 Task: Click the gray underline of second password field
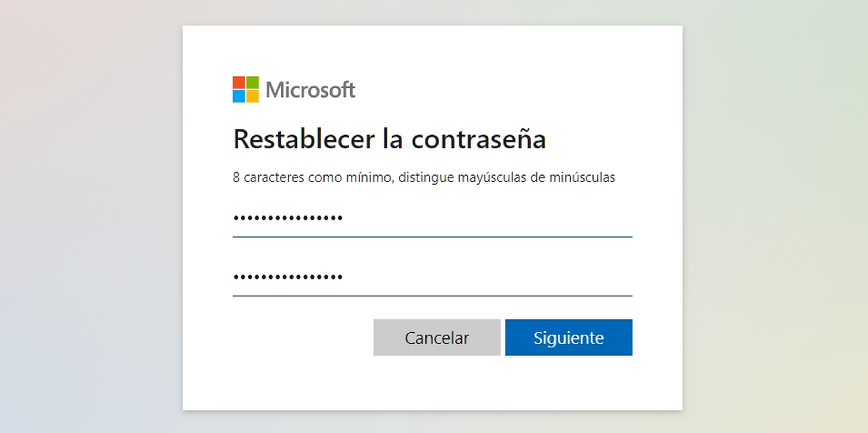point(432,296)
